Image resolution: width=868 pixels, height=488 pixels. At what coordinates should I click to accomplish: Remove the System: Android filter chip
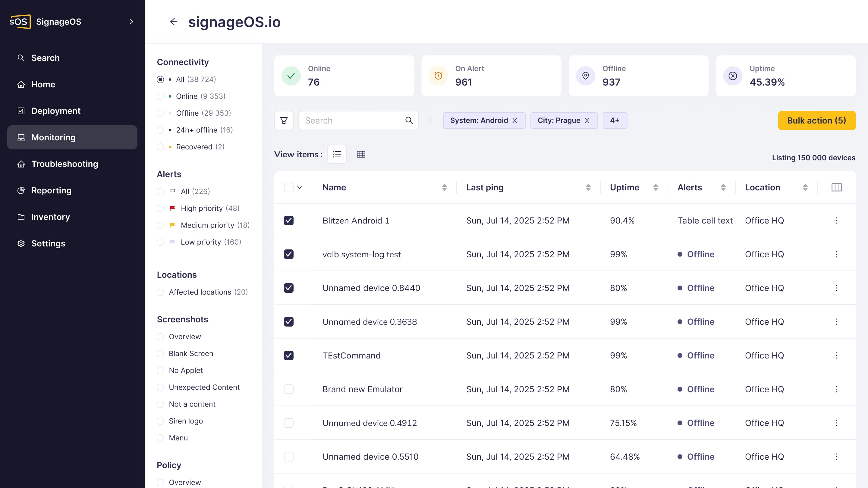coord(514,120)
